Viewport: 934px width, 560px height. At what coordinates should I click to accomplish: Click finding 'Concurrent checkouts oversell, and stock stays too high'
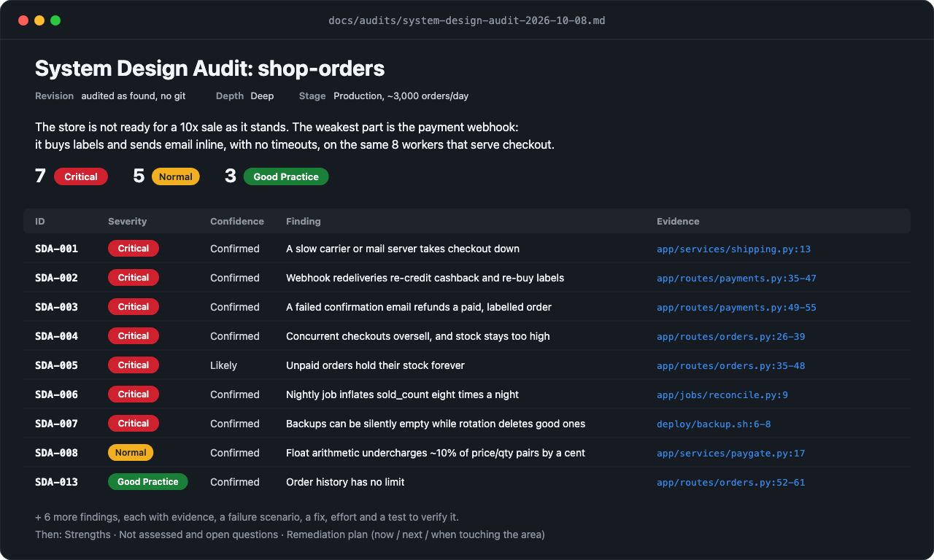coord(418,336)
